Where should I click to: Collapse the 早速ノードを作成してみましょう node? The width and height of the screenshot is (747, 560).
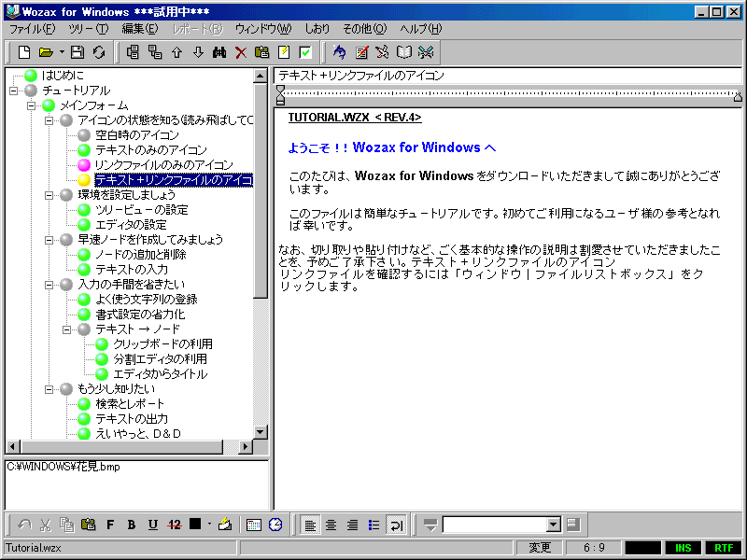tap(49, 240)
